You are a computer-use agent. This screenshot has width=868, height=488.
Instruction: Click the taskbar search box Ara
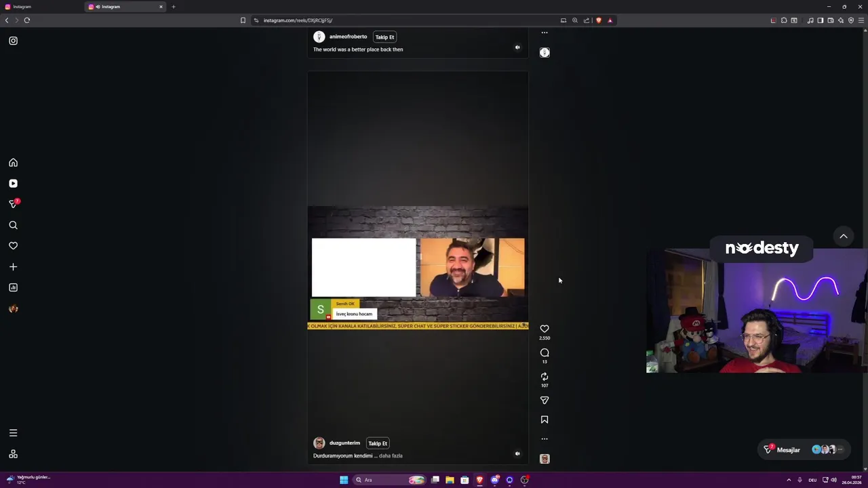point(388,480)
